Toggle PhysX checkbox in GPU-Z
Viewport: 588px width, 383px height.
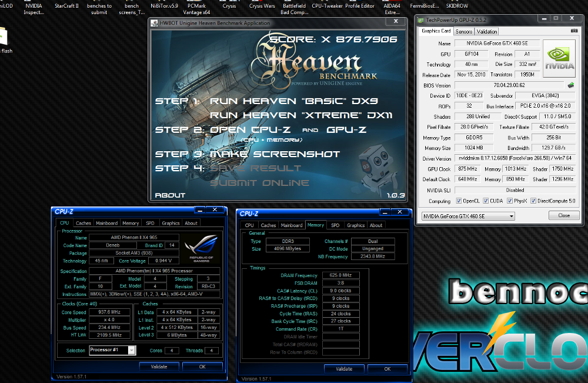pyautogui.click(x=510, y=201)
